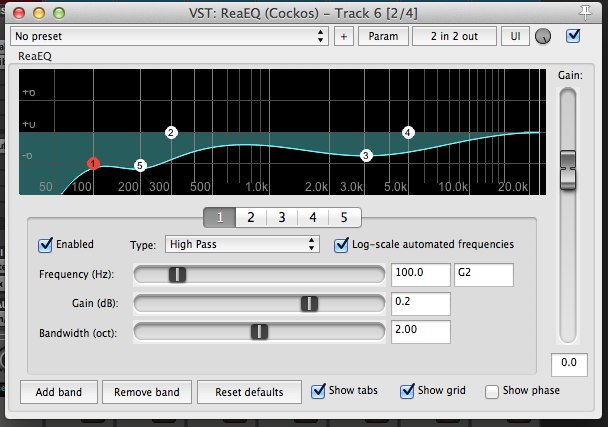Viewport: 608px width, 427px height.
Task: Click the Reset defaults button
Action: [247, 391]
